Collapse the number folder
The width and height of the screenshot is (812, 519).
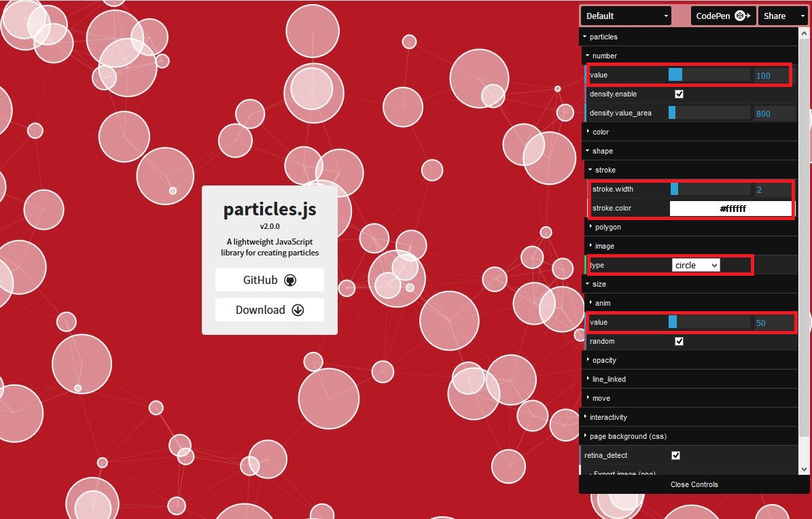[691, 56]
